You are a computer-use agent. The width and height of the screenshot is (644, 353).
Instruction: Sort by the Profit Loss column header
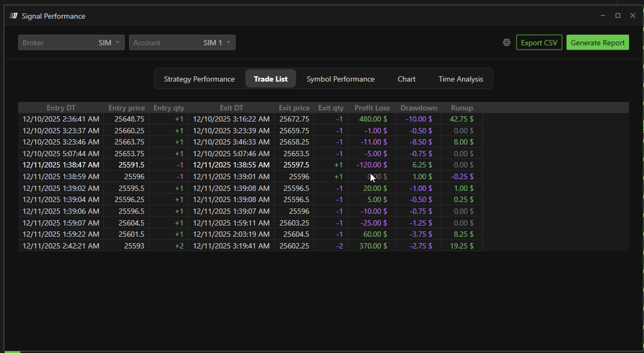click(372, 108)
